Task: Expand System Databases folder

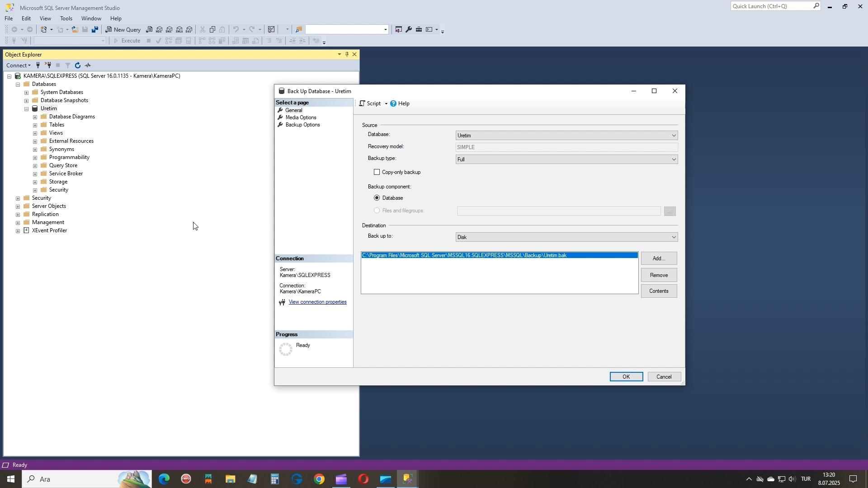Action: 26,93
